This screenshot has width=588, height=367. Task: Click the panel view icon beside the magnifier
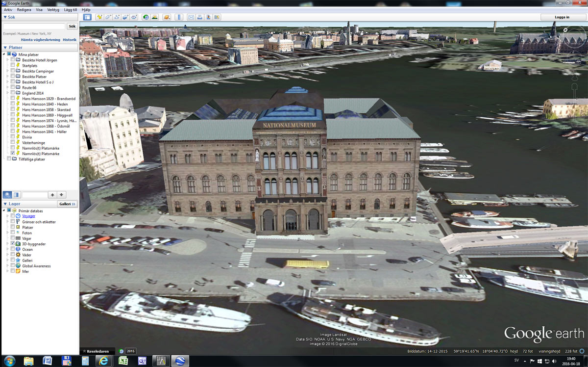[x=16, y=195]
